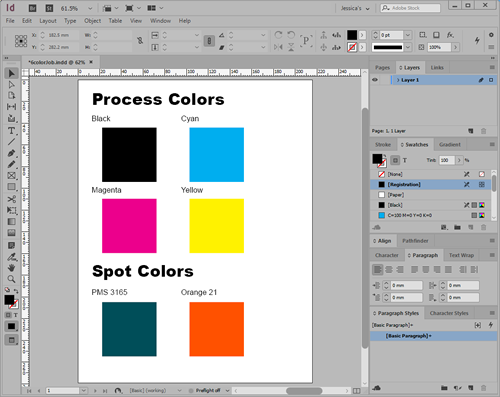Switch to the Character Styles tab
The height and width of the screenshot is (397, 500).
tap(449, 313)
